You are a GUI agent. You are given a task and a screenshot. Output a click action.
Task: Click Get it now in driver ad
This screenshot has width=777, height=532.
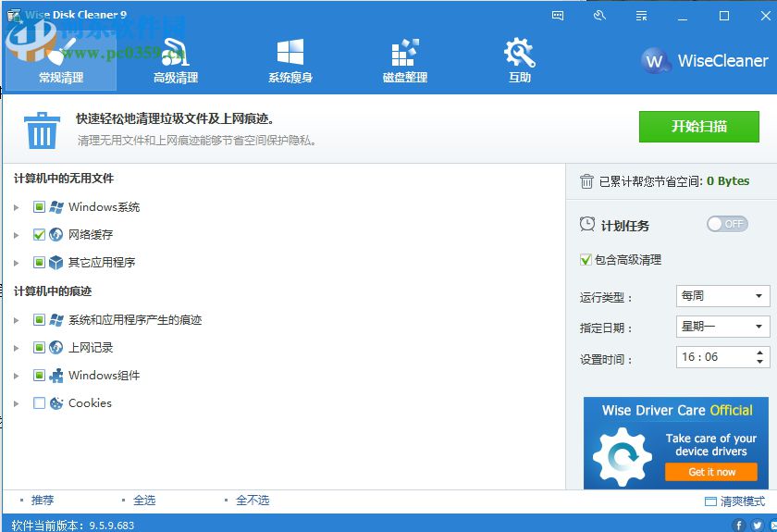[x=711, y=472]
